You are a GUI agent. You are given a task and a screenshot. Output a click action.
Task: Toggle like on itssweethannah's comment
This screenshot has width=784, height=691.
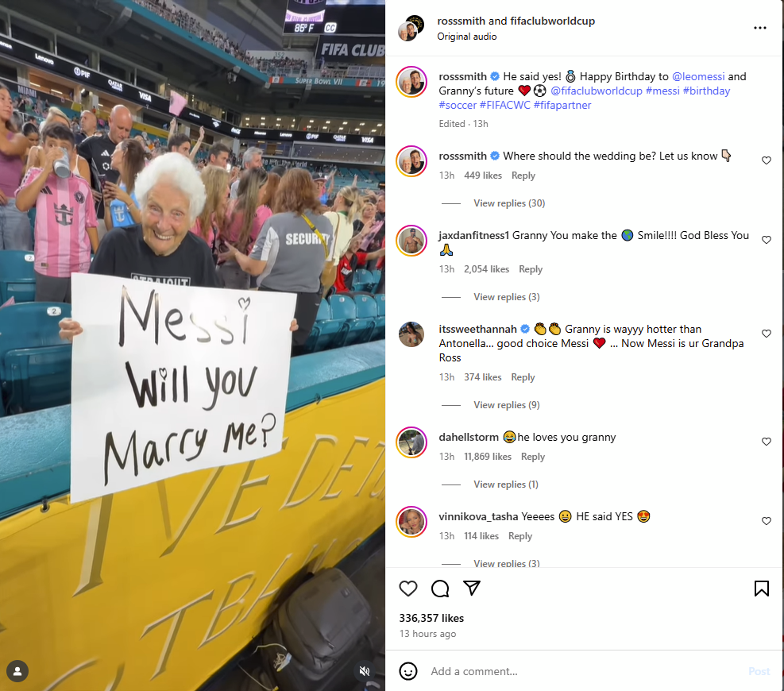[766, 334]
